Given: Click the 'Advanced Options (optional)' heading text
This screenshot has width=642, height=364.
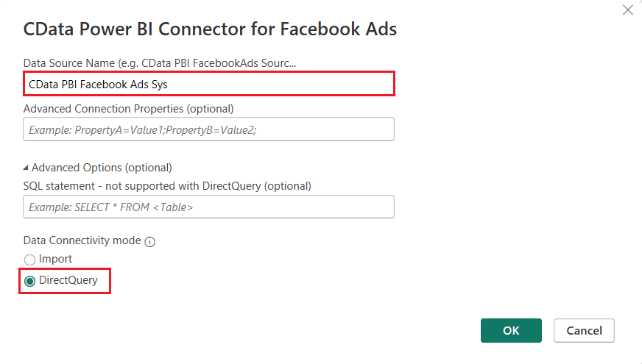Looking at the screenshot, I should 102,168.
